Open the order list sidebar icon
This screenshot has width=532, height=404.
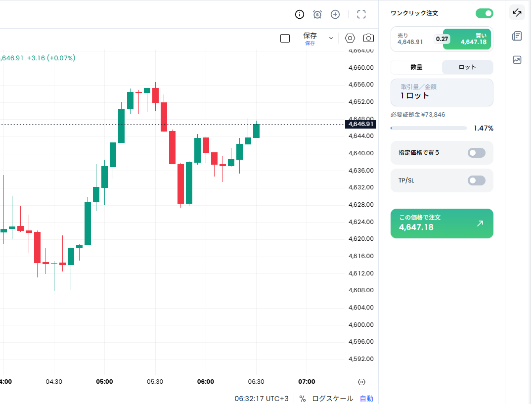click(517, 36)
